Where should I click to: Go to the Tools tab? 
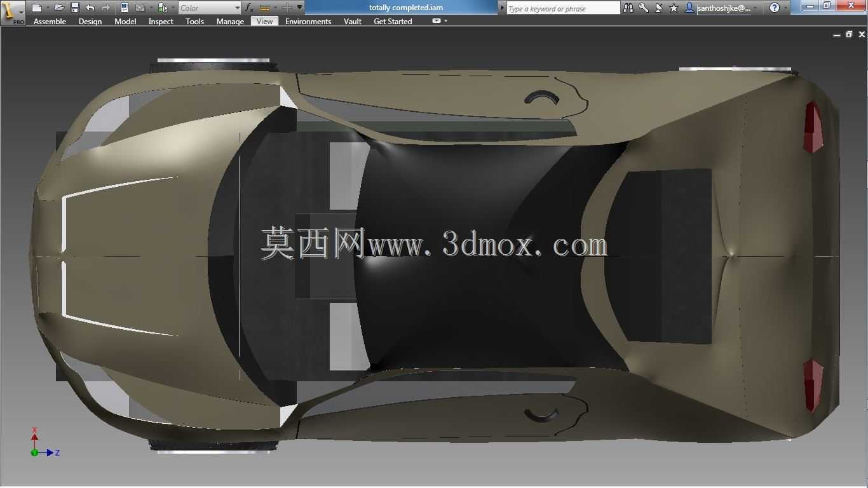coord(194,21)
